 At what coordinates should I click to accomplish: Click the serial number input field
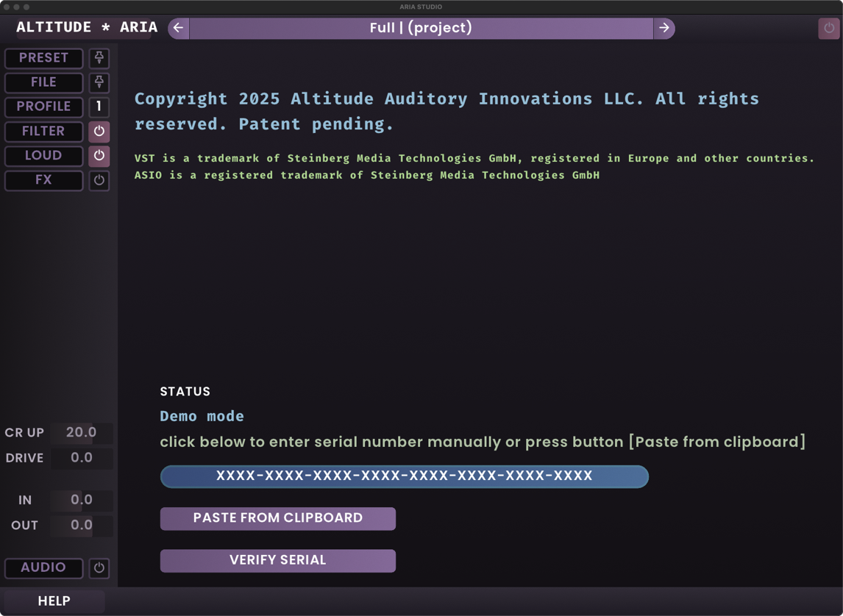[405, 476]
